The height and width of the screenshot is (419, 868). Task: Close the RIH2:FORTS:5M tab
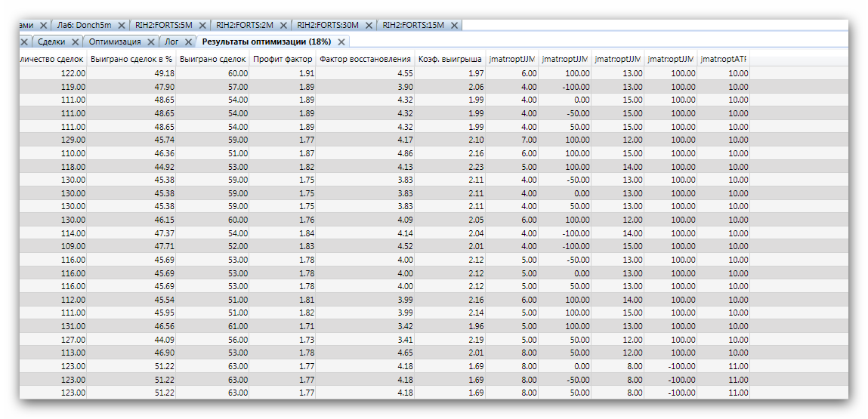[x=202, y=26]
